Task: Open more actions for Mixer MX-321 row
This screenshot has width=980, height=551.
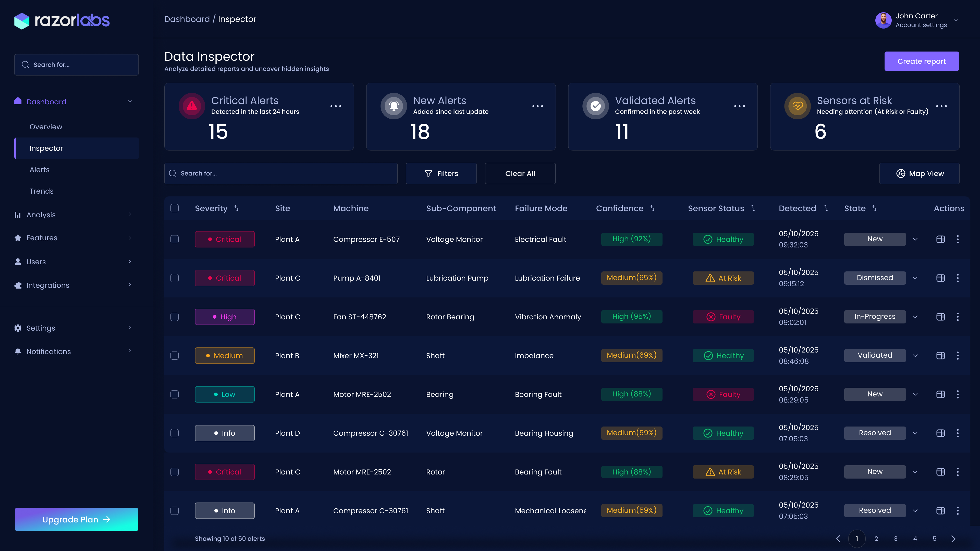Action: click(958, 356)
